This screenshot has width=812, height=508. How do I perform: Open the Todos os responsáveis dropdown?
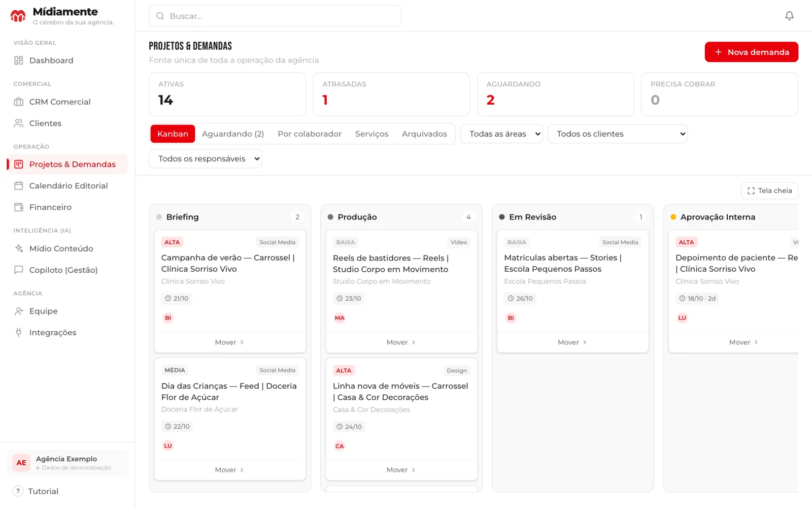click(206, 158)
